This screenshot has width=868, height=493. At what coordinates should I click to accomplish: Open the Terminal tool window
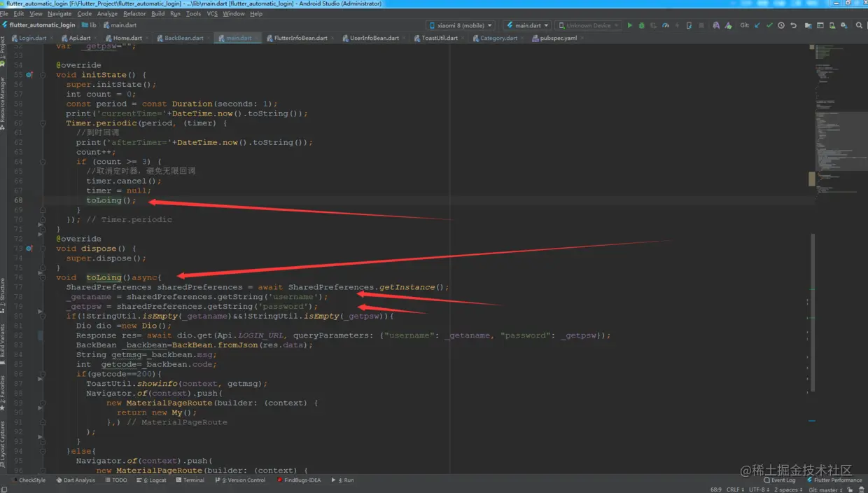tap(190, 480)
